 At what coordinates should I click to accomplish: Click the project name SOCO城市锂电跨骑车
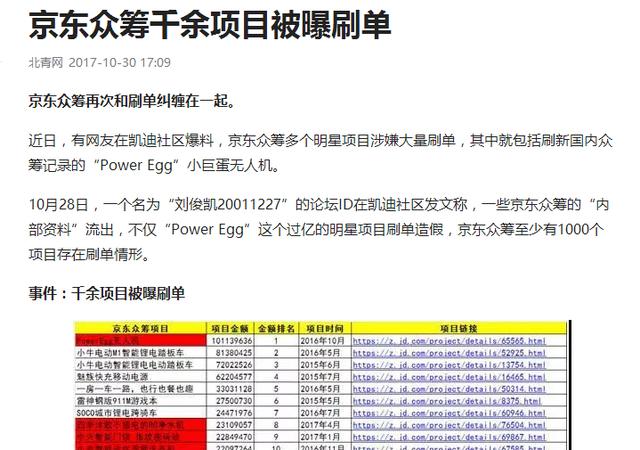click(x=117, y=413)
